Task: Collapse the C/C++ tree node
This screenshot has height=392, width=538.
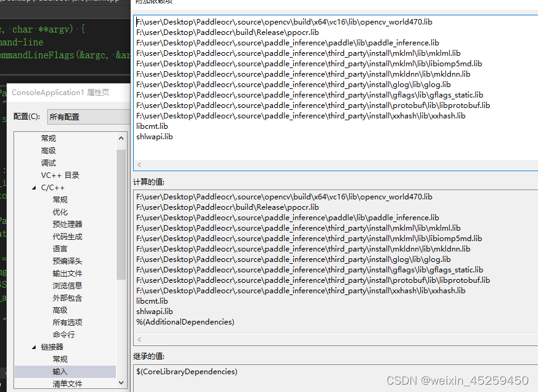Action: point(34,188)
